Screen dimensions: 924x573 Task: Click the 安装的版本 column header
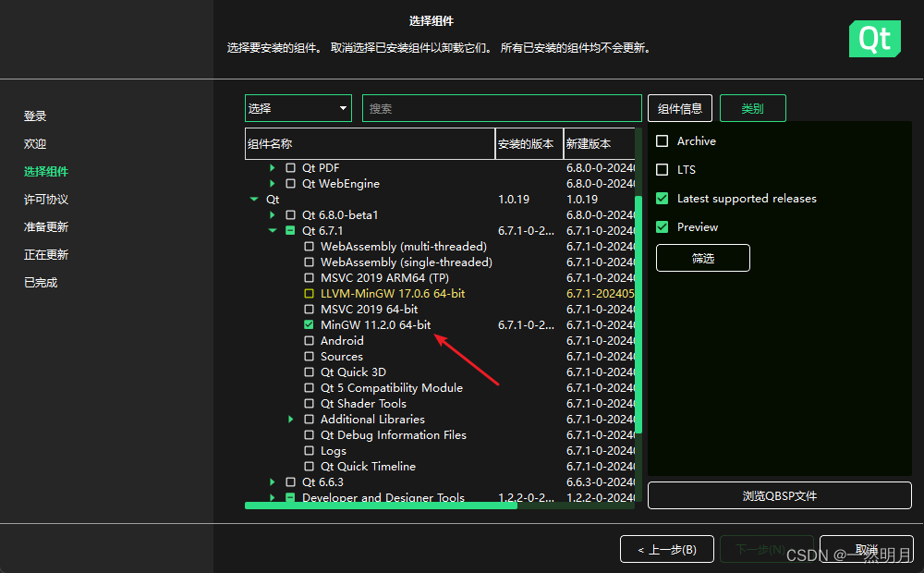pyautogui.click(x=529, y=144)
